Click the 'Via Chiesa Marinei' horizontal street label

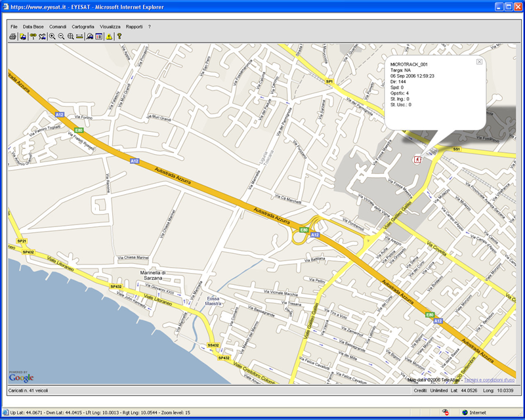click(133, 257)
